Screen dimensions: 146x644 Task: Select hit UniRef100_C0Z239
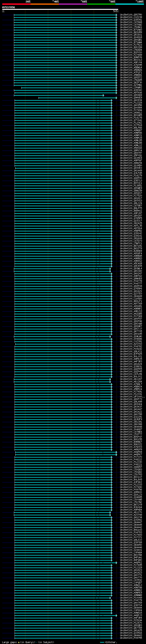(x=131, y=17)
